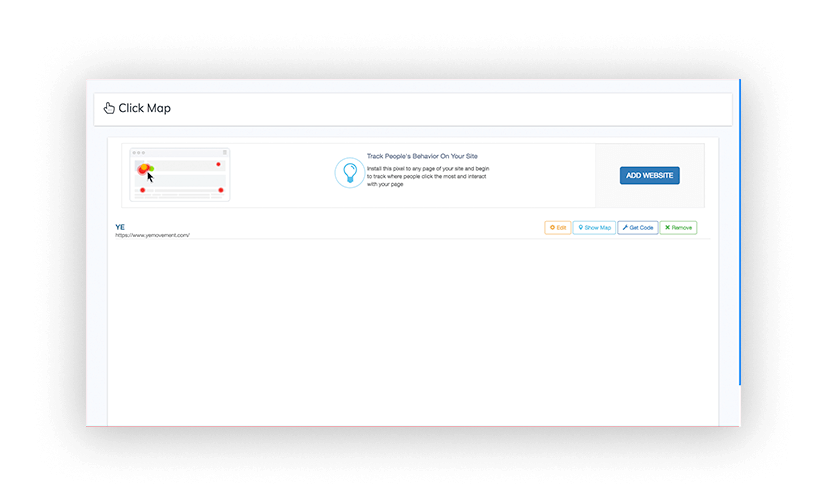Open the YE website name link
The height and width of the screenshot is (489, 831).
[x=120, y=227]
